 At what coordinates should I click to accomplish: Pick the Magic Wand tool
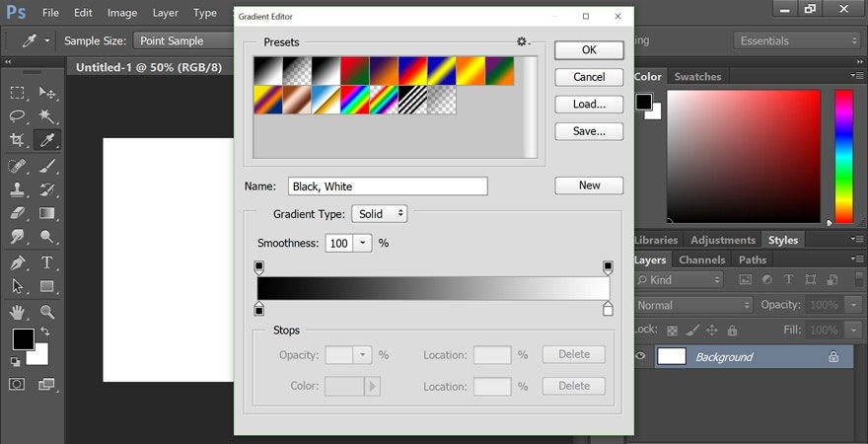(46, 116)
